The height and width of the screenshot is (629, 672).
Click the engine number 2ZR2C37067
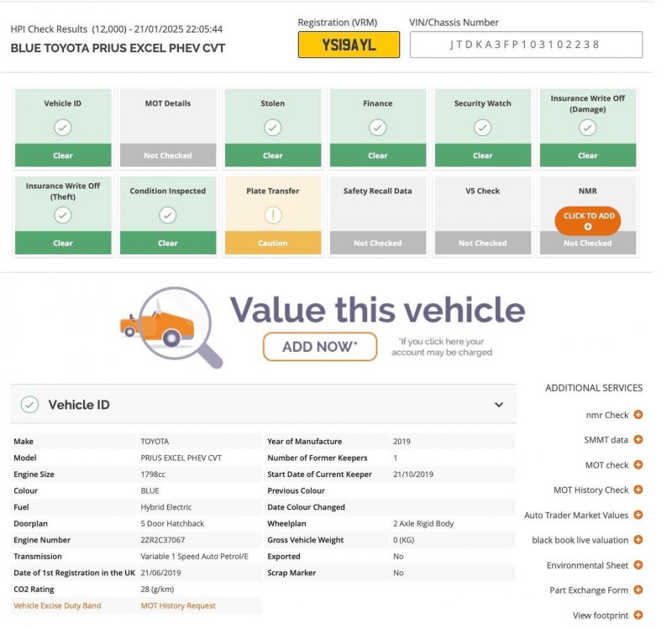tap(162, 540)
